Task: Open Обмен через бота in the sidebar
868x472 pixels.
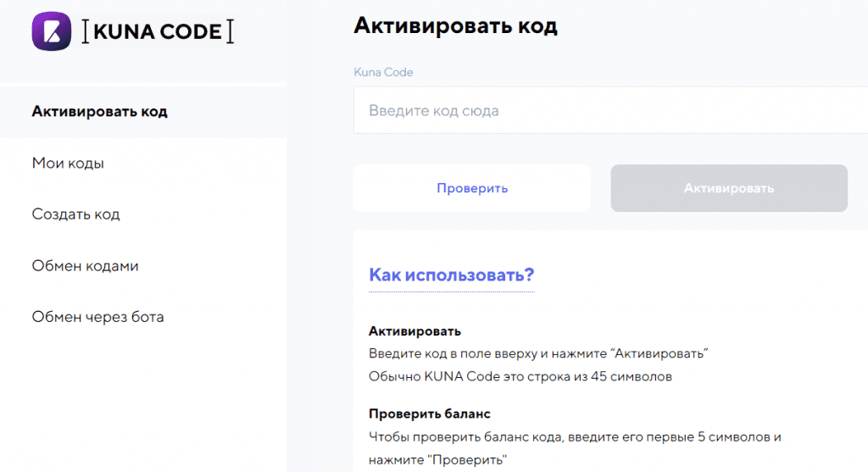Action: pyautogui.click(x=98, y=317)
